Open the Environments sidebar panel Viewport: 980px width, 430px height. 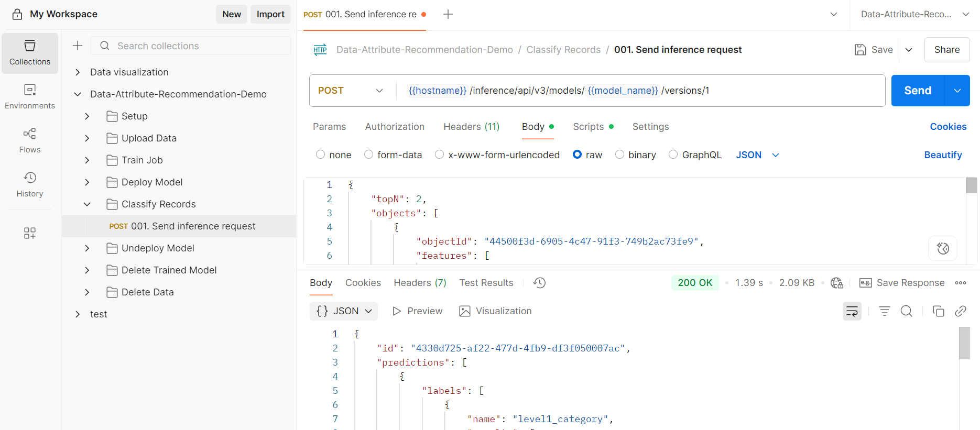click(30, 97)
